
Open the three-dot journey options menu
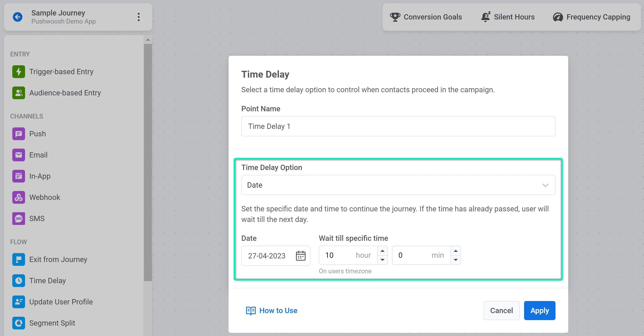[x=138, y=17]
